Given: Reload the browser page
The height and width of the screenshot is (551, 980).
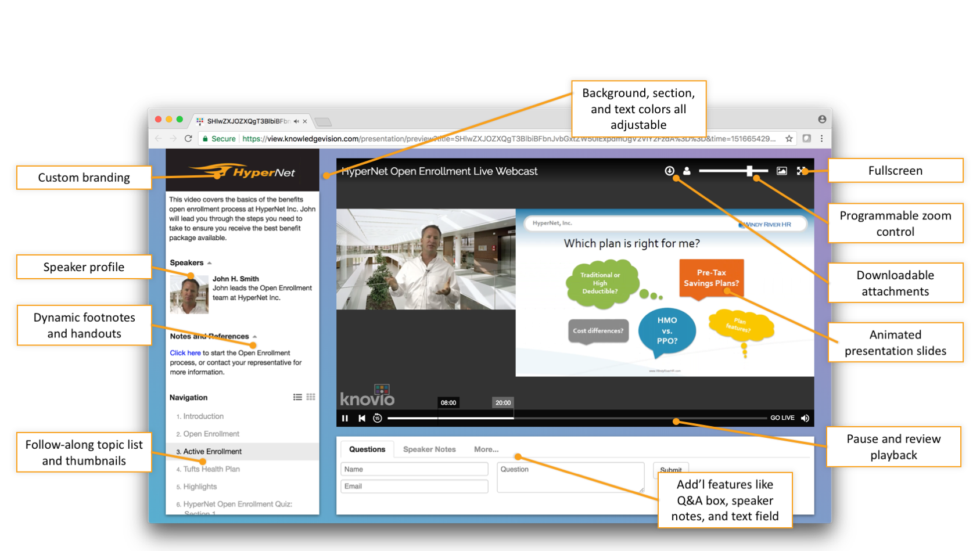Looking at the screenshot, I should click(x=188, y=139).
